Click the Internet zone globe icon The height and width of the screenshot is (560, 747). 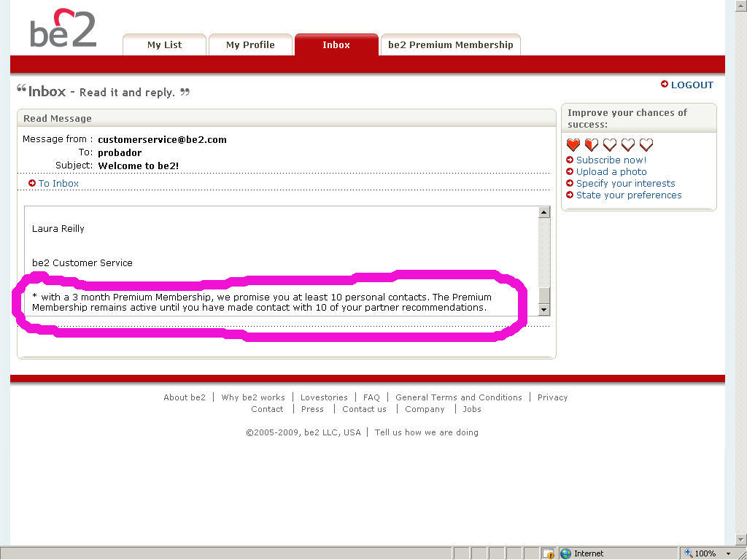click(565, 553)
